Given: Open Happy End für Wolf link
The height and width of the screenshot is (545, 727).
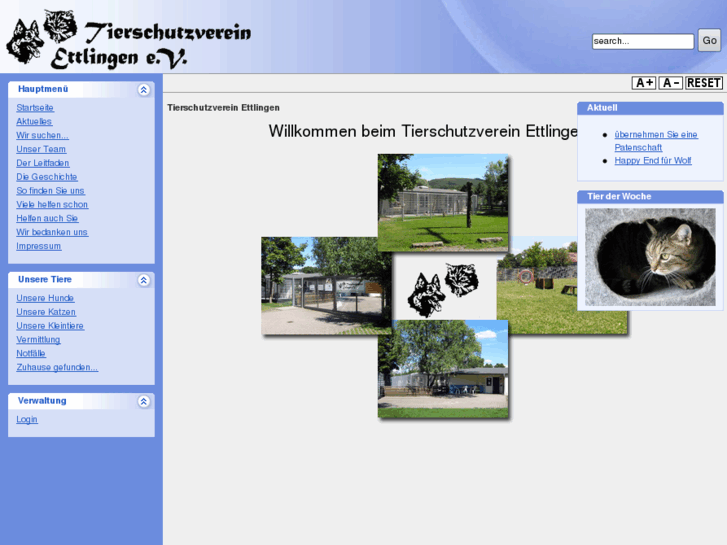Looking at the screenshot, I should pos(653,160).
